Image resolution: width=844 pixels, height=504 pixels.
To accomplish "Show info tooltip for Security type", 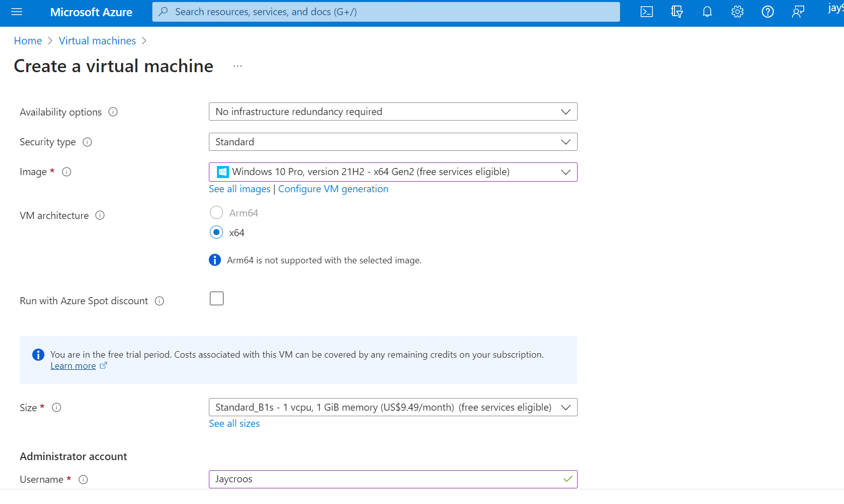I will click(x=87, y=142).
